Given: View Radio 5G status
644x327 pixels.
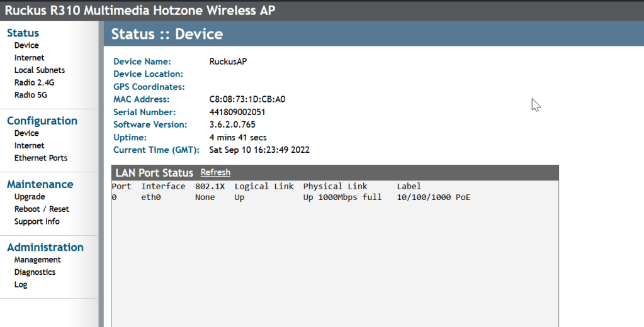Looking at the screenshot, I should [x=31, y=95].
